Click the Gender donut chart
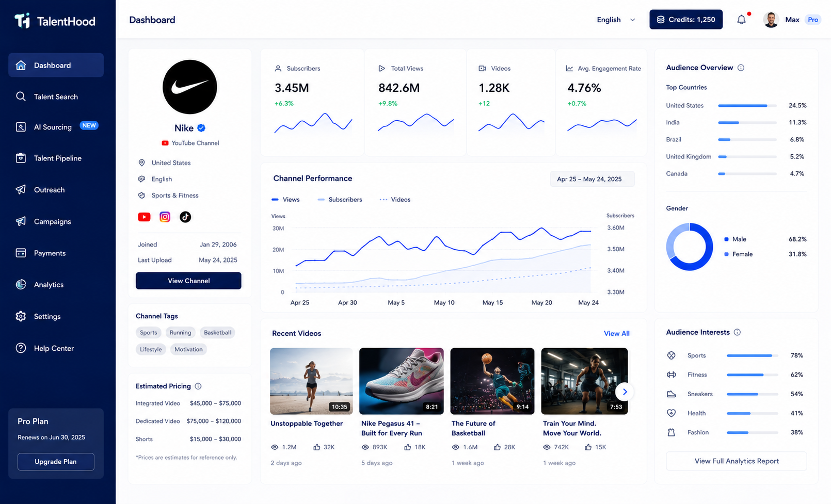 (690, 247)
